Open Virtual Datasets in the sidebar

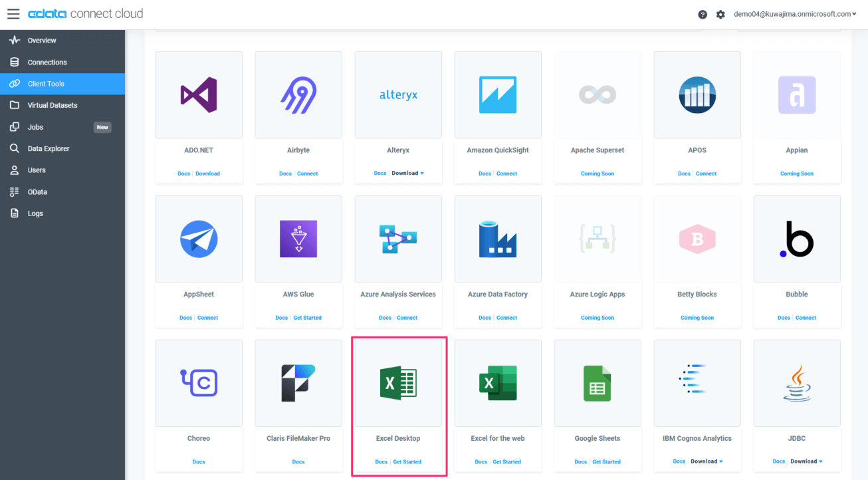coord(62,105)
